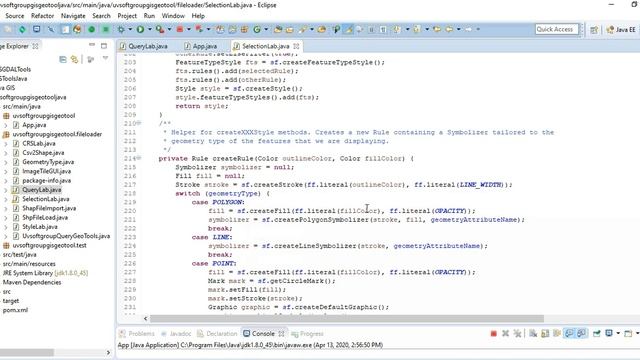Collapse the createRule method fold marker
Viewport: 640px width, 360px height.
pos(139,158)
